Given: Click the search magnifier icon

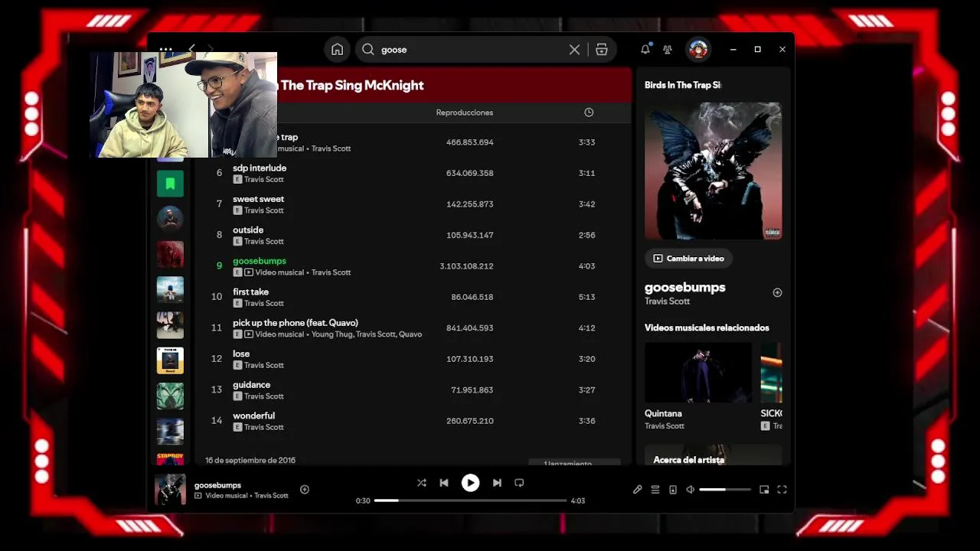Looking at the screenshot, I should coord(368,50).
